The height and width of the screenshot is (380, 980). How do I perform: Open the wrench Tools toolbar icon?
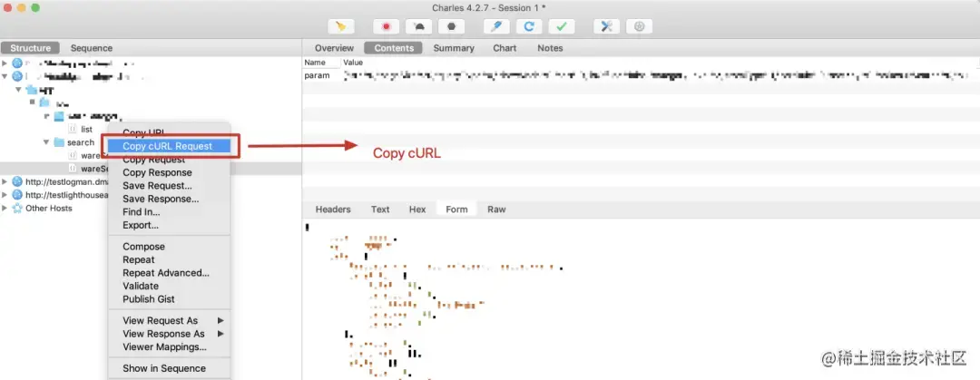pos(606,26)
